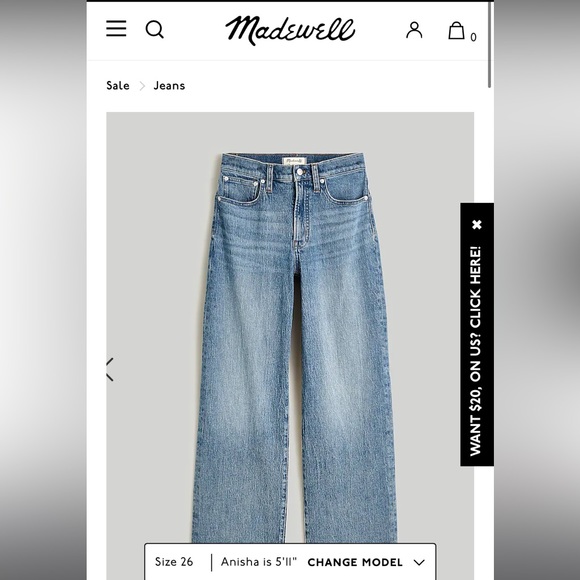The image size is (580, 580).
Task: Click the bag item count 0
Action: click(x=473, y=37)
